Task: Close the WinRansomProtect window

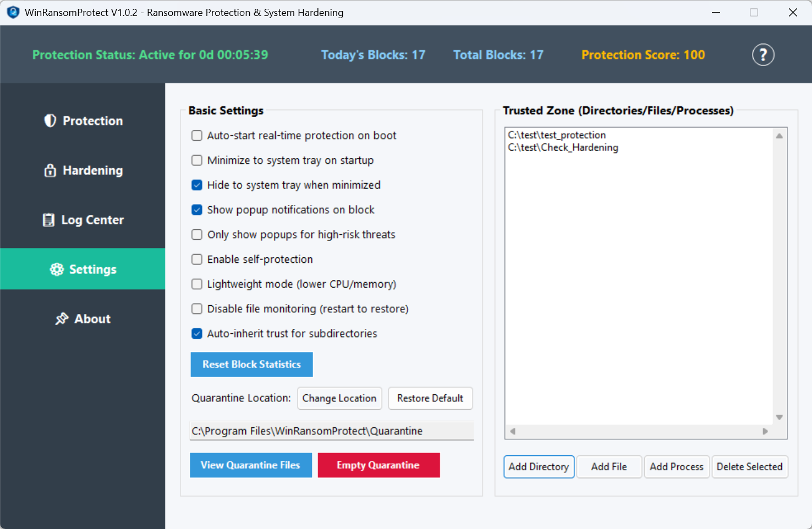Action: 793,12
